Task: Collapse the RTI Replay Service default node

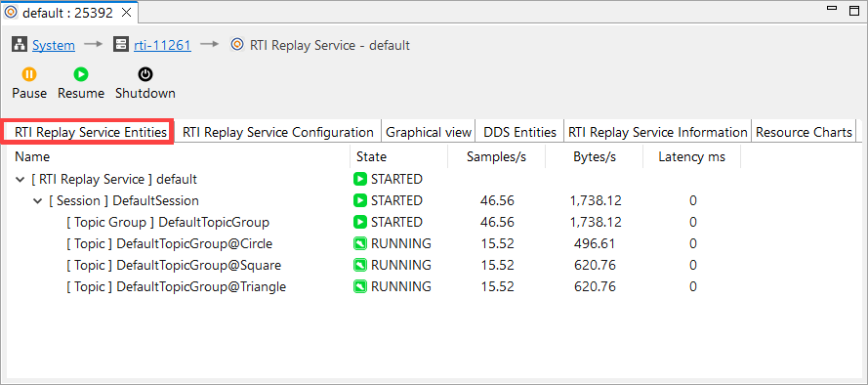Action: click(21, 180)
